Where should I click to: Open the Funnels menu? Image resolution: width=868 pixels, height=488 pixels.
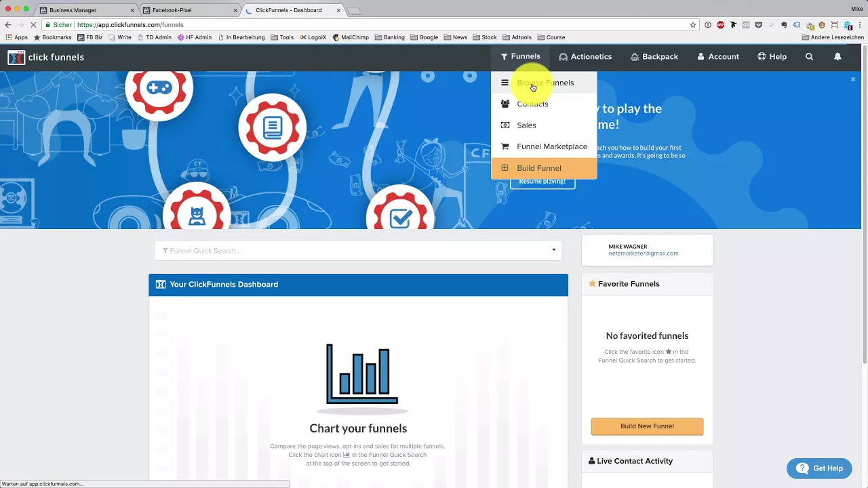point(521,57)
